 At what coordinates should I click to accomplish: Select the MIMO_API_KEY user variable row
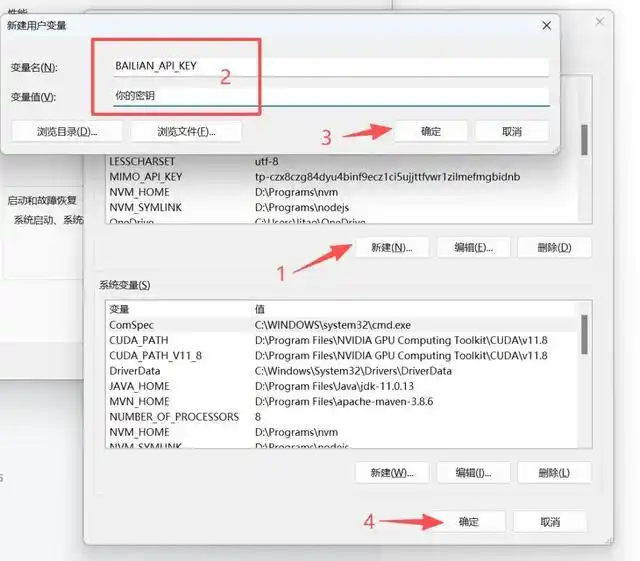(342, 177)
